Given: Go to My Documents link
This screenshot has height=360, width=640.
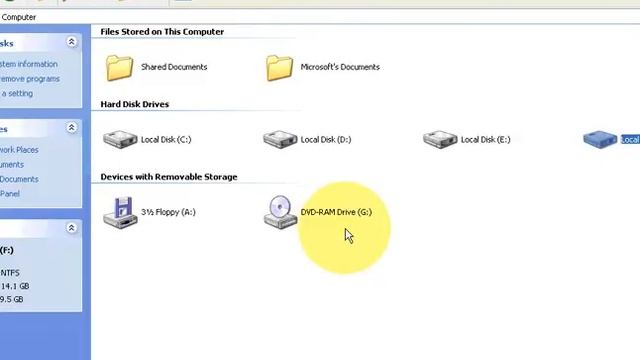Looking at the screenshot, I should (12, 164).
